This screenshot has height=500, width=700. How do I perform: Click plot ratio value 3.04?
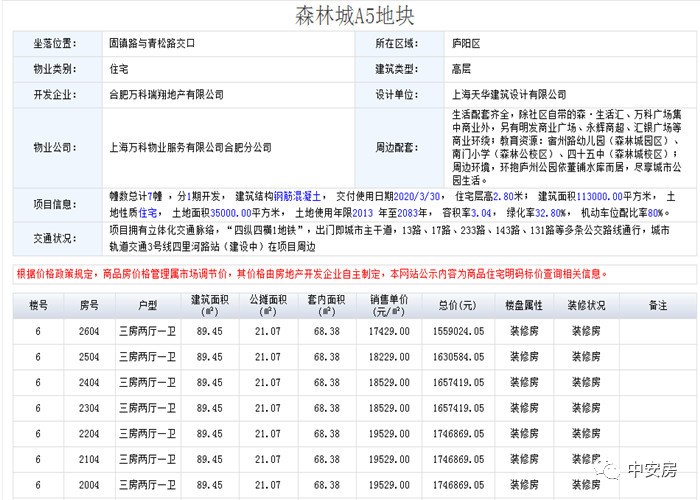tap(481, 213)
